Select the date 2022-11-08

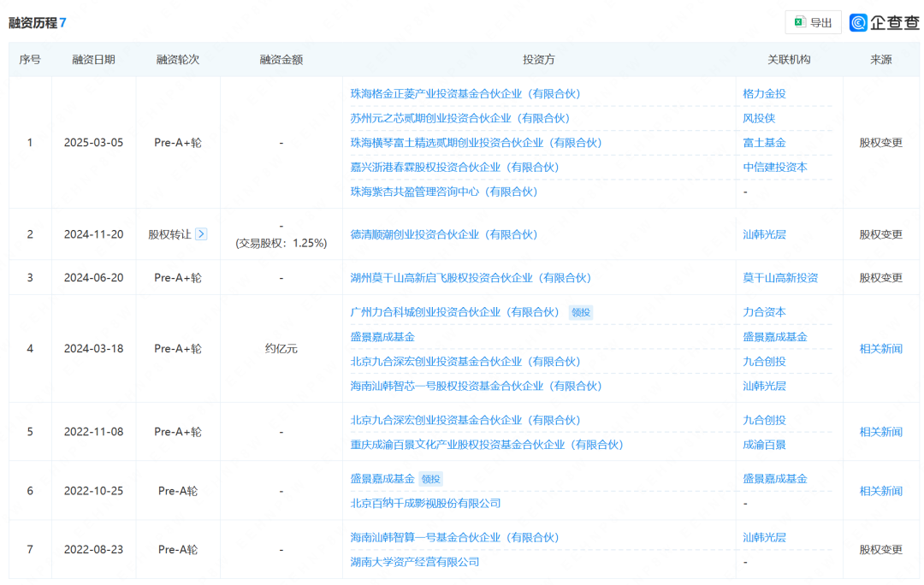coord(94,432)
